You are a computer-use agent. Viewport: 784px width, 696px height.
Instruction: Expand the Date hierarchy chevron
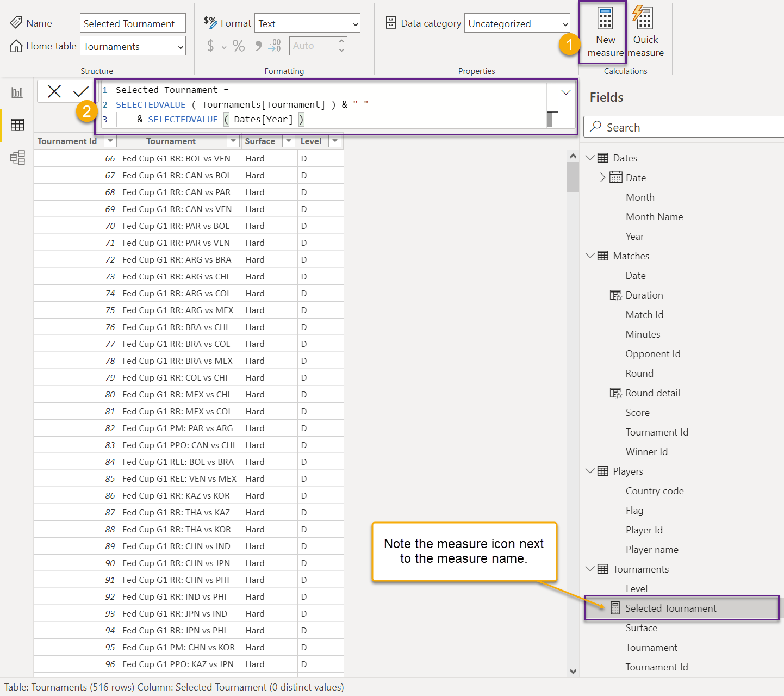click(602, 177)
